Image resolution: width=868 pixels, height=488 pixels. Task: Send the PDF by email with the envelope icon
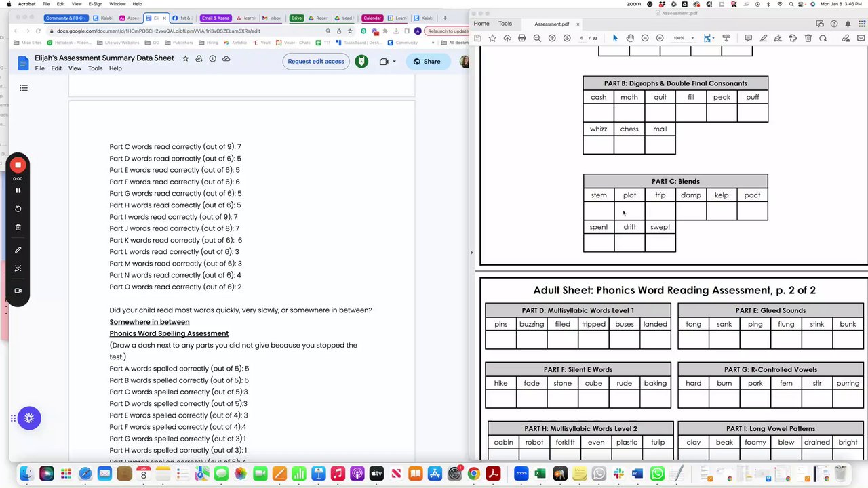[861, 38]
